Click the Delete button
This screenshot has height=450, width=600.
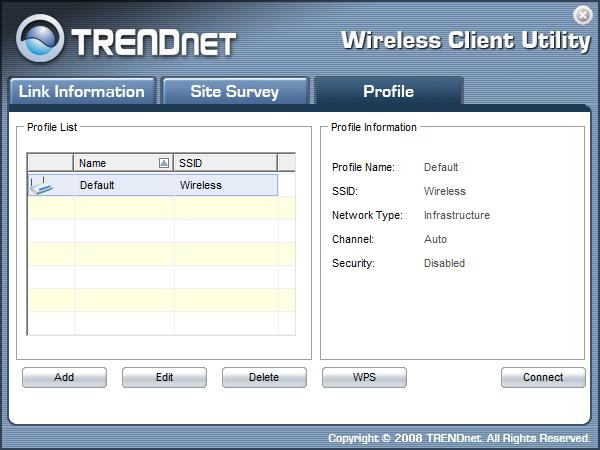[264, 377]
